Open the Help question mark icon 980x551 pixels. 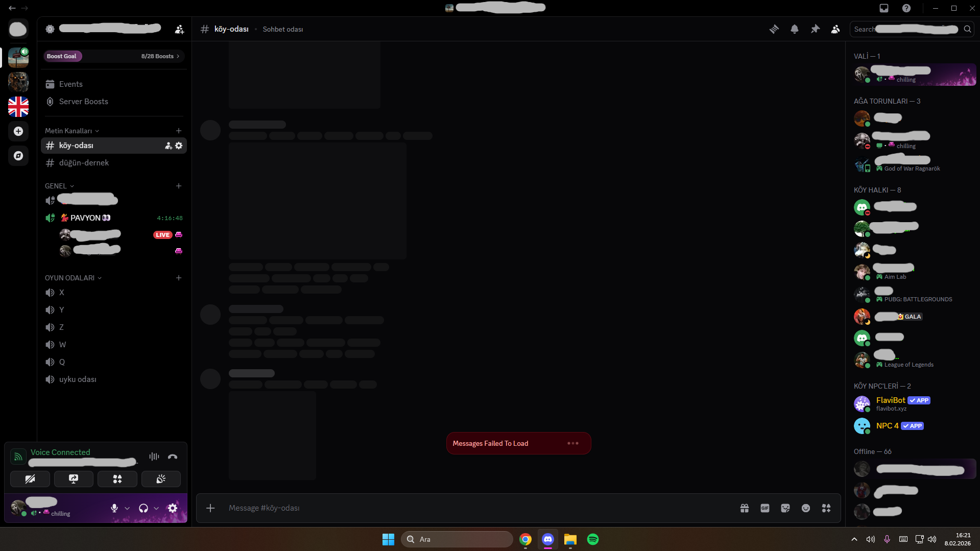tap(906, 8)
